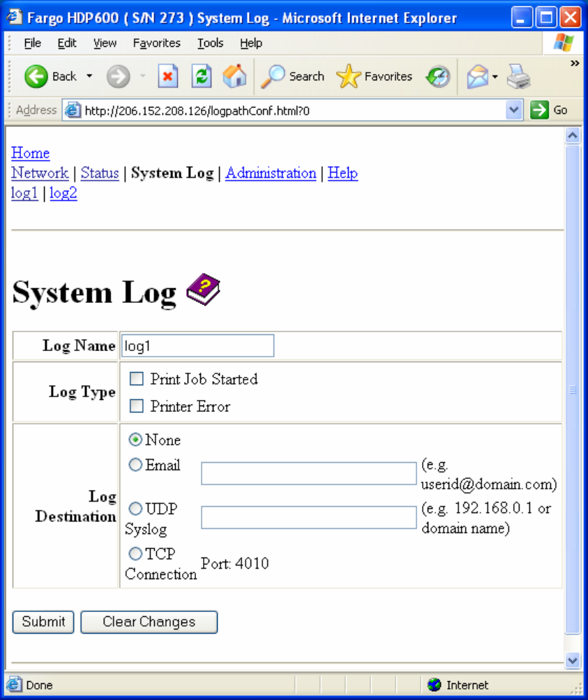Open the System Log help book icon

tap(203, 290)
